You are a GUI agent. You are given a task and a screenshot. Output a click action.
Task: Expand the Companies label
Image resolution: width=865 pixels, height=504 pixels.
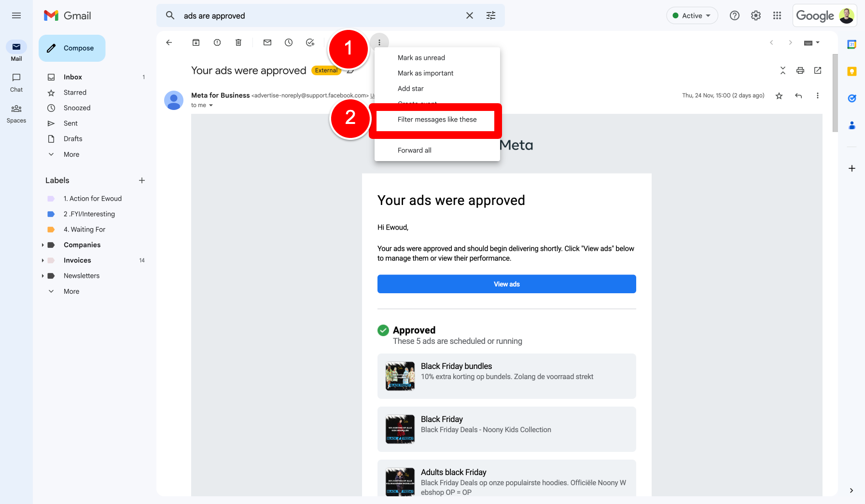pyautogui.click(x=43, y=245)
